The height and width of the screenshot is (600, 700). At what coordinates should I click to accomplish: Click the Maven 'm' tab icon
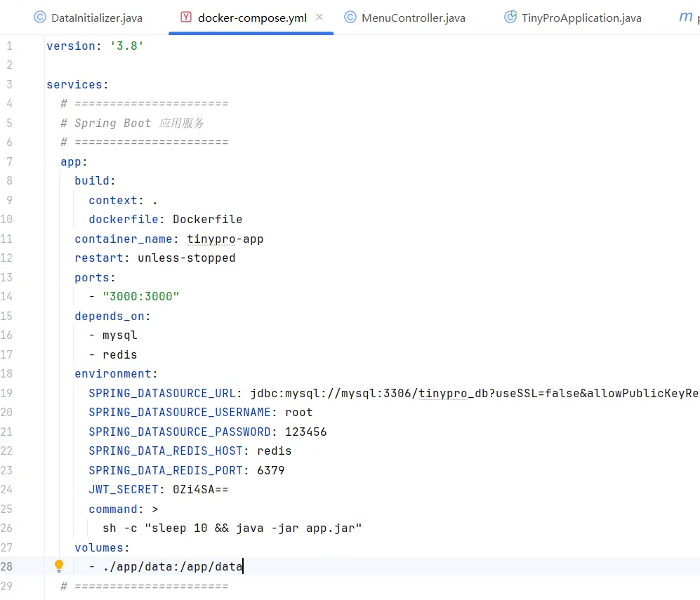point(685,17)
